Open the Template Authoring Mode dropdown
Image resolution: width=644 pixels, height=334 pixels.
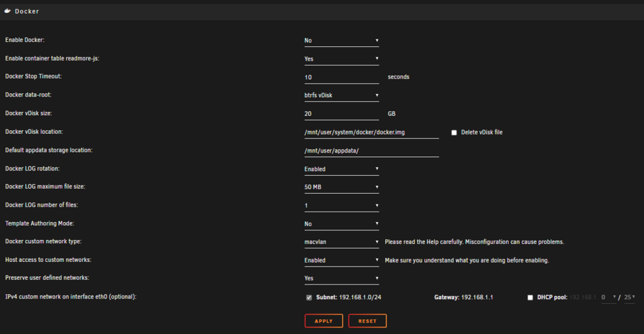(341, 223)
